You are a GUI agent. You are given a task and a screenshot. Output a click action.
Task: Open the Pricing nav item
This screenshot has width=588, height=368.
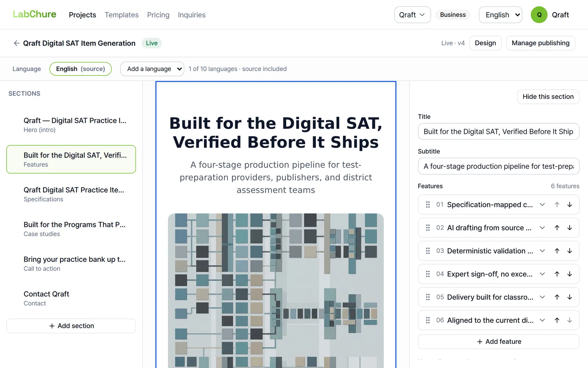point(158,15)
